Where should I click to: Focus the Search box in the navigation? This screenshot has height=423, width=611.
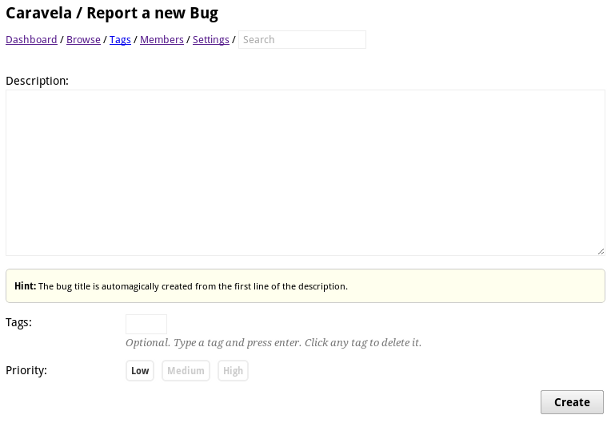[x=301, y=40]
